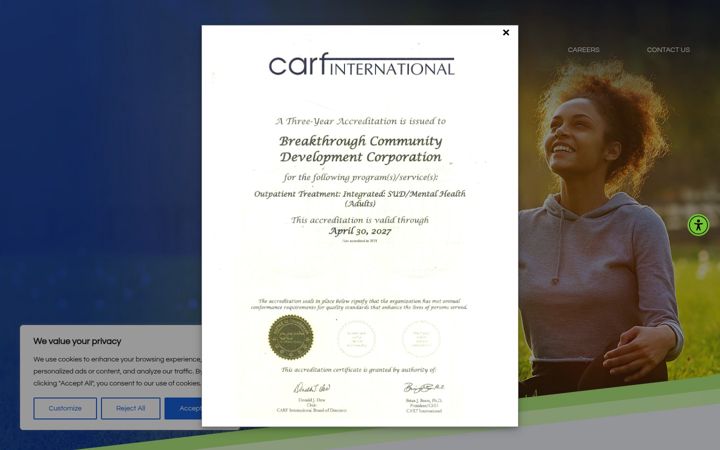Viewport: 720px width, 450px height.
Task: Click '(Adults)' text on certificate
Action: pos(360,203)
